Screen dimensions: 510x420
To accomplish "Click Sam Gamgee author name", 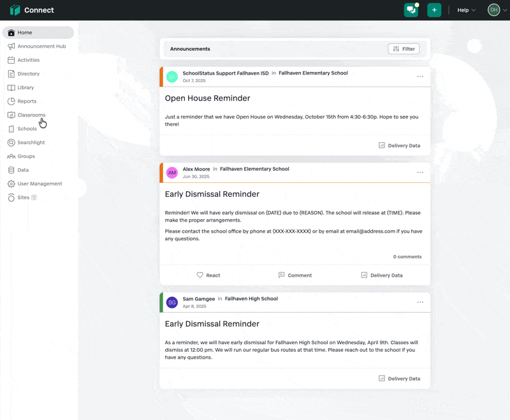I will (x=199, y=299).
